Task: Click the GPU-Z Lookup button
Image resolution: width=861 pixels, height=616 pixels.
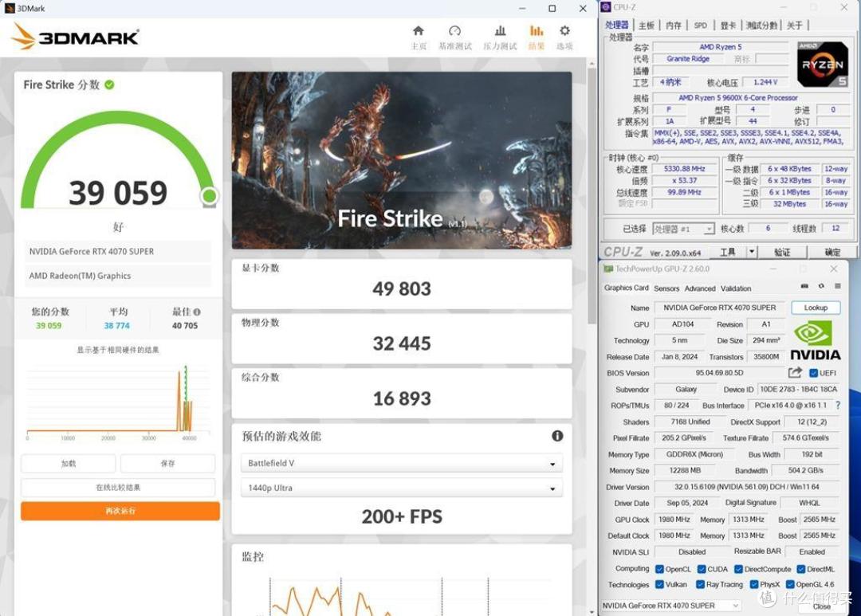Action: [x=816, y=308]
